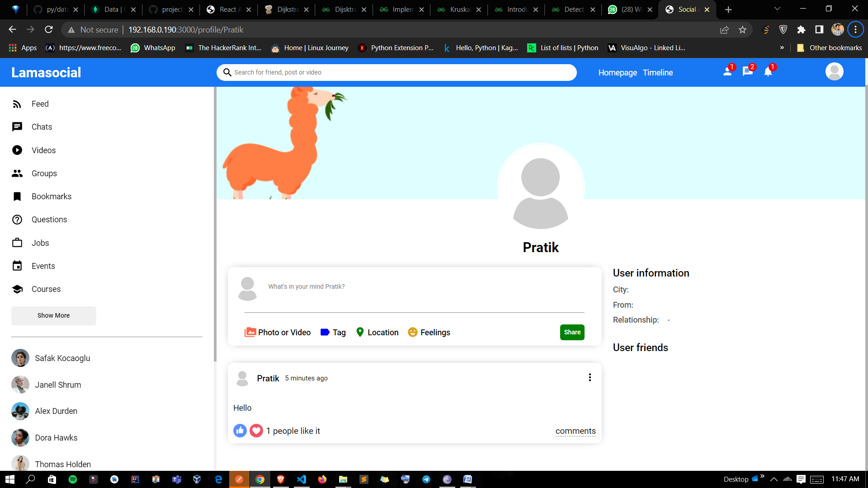Switch to the Timeline tab

[658, 72]
